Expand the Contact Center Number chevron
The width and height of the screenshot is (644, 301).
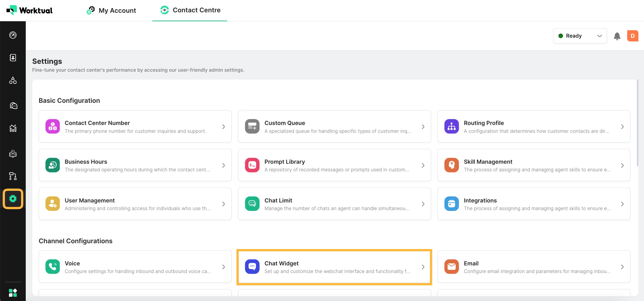pyautogui.click(x=223, y=127)
